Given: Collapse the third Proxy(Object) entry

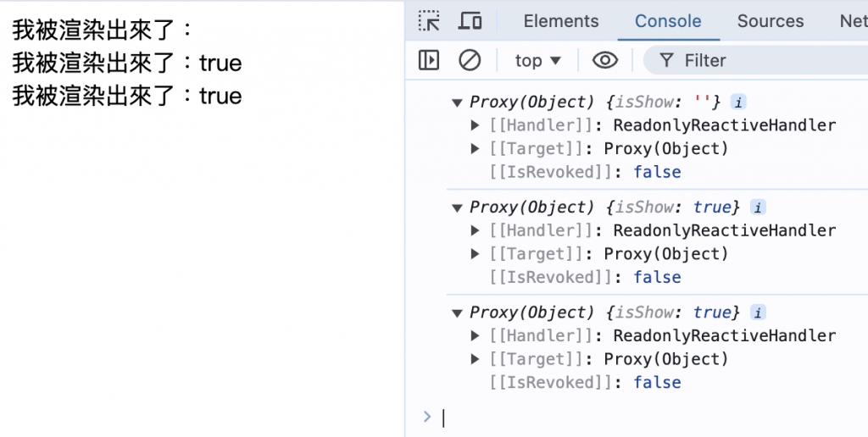Looking at the screenshot, I should click(x=459, y=313).
